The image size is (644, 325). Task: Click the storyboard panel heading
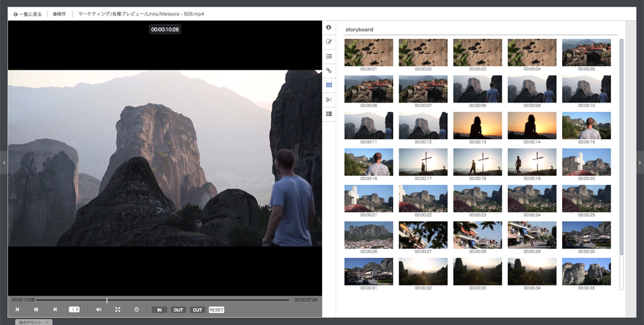click(360, 29)
